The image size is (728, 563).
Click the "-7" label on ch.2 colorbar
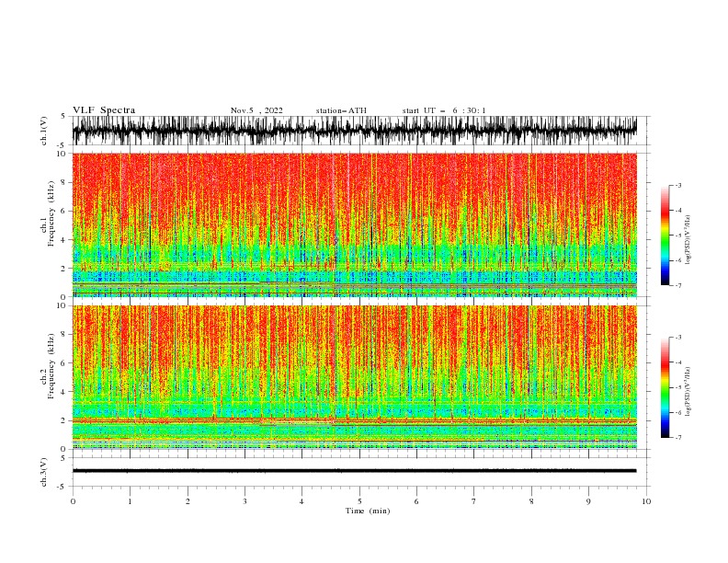678,438
